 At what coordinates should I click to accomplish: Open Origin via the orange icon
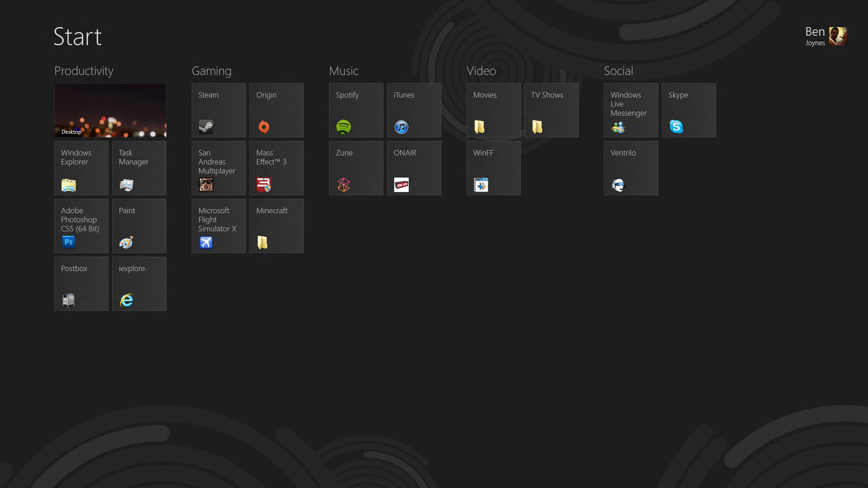point(264,127)
